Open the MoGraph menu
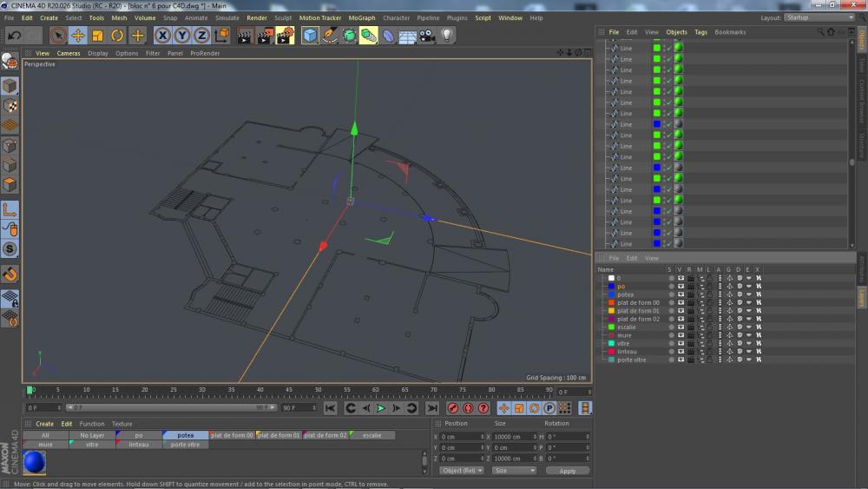868x489 pixels. coord(361,17)
